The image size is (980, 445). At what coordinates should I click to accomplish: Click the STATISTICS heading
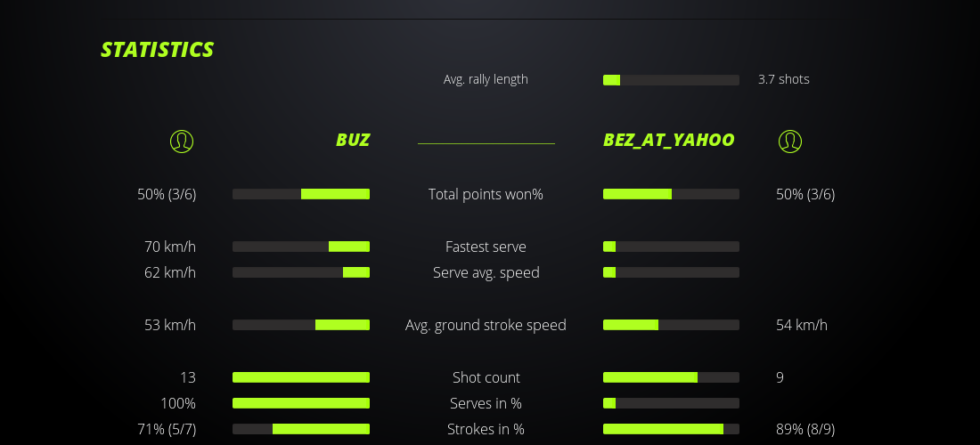point(158,50)
